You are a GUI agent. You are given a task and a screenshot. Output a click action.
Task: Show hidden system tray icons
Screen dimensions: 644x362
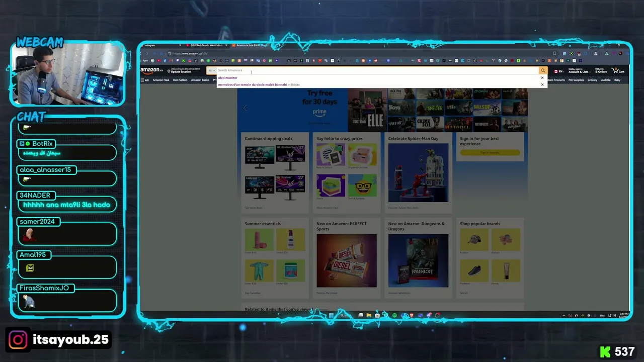click(x=564, y=316)
